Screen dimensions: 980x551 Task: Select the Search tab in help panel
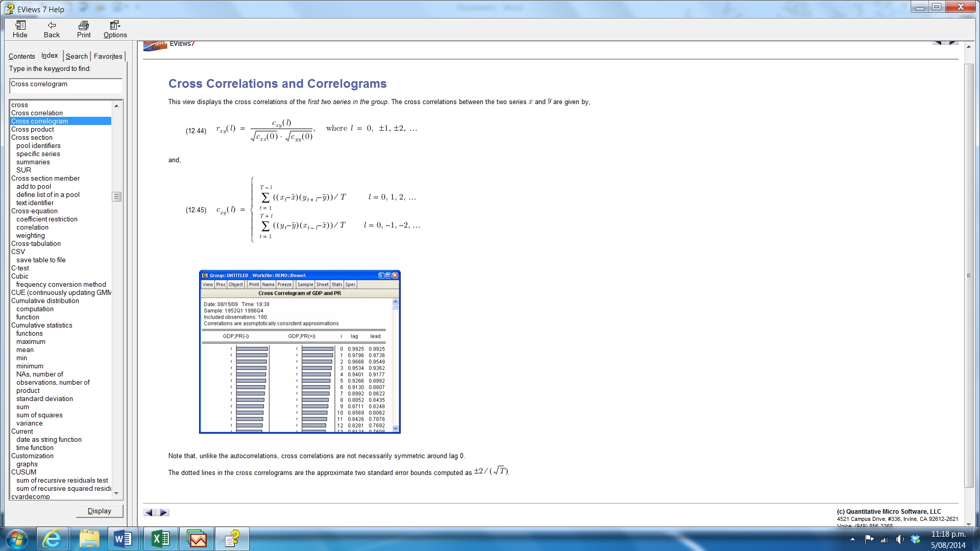tap(76, 56)
